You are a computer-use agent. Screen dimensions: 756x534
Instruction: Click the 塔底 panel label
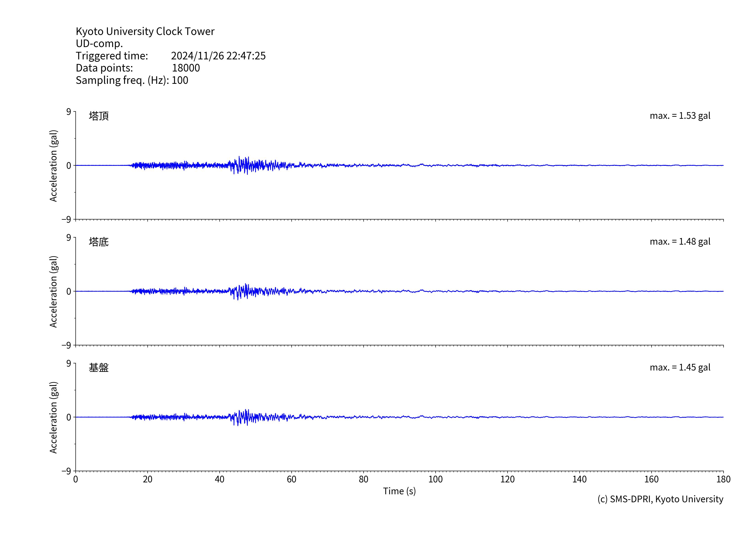[98, 242]
